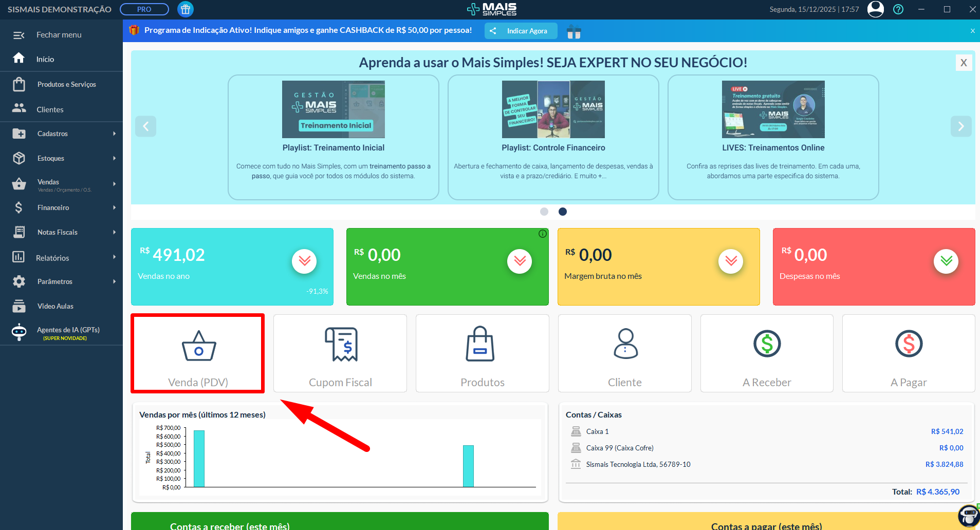This screenshot has width=980, height=530.
Task: Open the Playlist: Controle Financeiro thumbnail
Action: tap(553, 109)
